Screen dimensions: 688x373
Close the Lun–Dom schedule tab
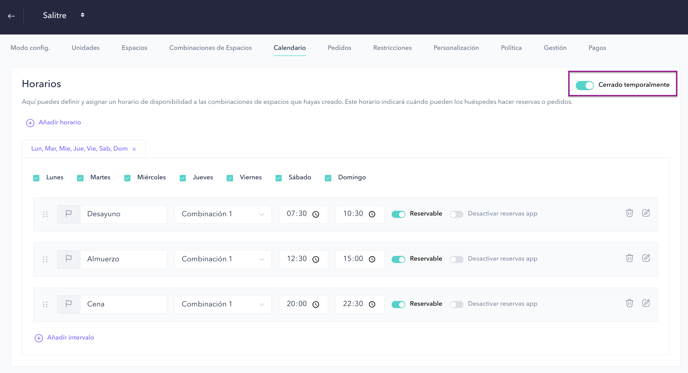[x=134, y=149]
